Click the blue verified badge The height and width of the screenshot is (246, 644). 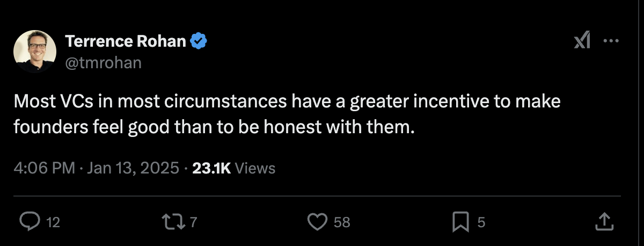pyautogui.click(x=200, y=41)
